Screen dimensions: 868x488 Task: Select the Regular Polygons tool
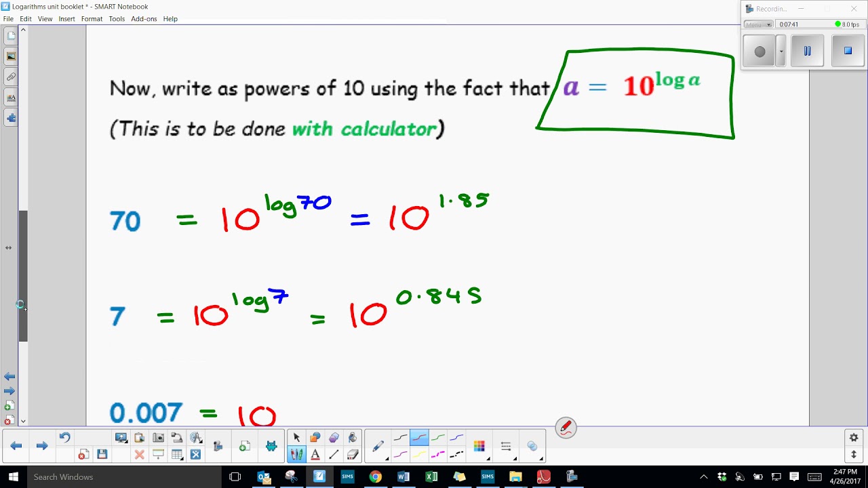click(334, 437)
